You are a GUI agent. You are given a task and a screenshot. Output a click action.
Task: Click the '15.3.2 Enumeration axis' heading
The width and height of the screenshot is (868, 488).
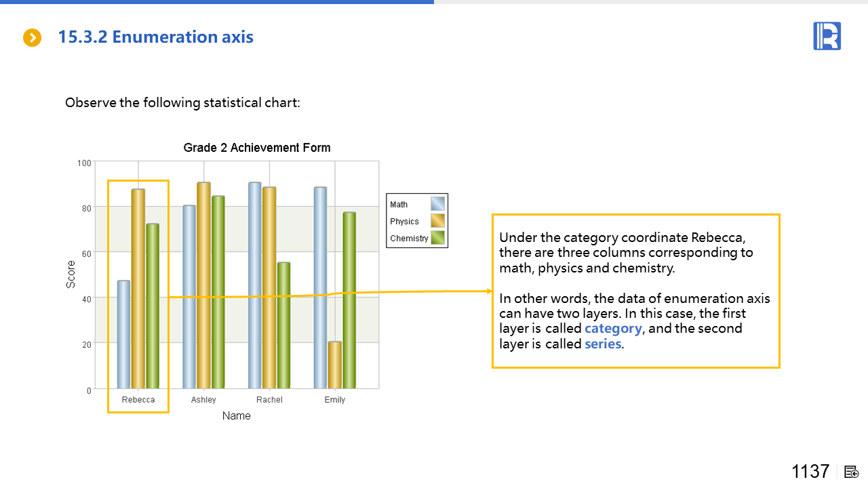point(155,37)
